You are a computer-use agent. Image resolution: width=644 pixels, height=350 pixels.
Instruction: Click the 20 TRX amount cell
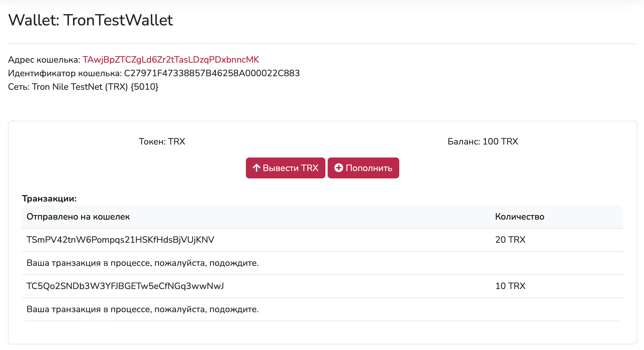click(x=510, y=240)
